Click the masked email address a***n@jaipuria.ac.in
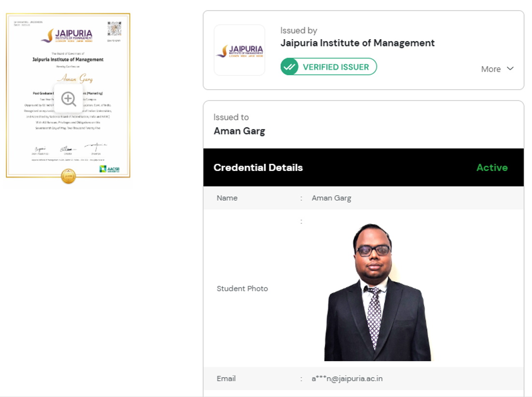The height and width of the screenshot is (397, 532). pos(347,379)
